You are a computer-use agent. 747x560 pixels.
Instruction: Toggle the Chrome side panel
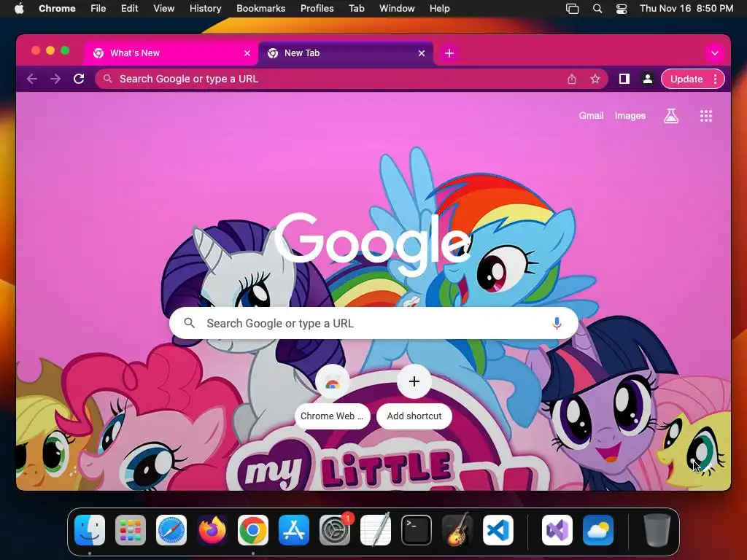point(624,79)
